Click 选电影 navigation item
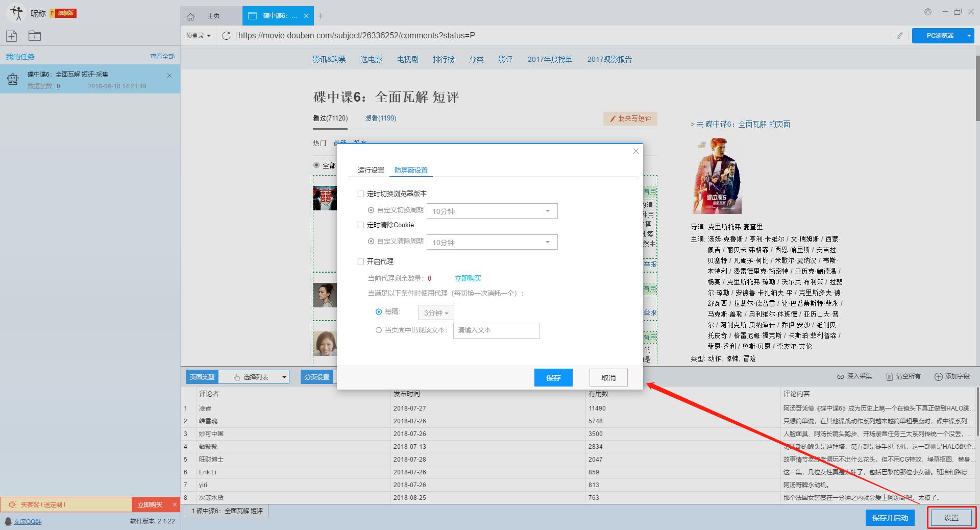Viewport: 980px width, 530px height. pyautogui.click(x=371, y=59)
